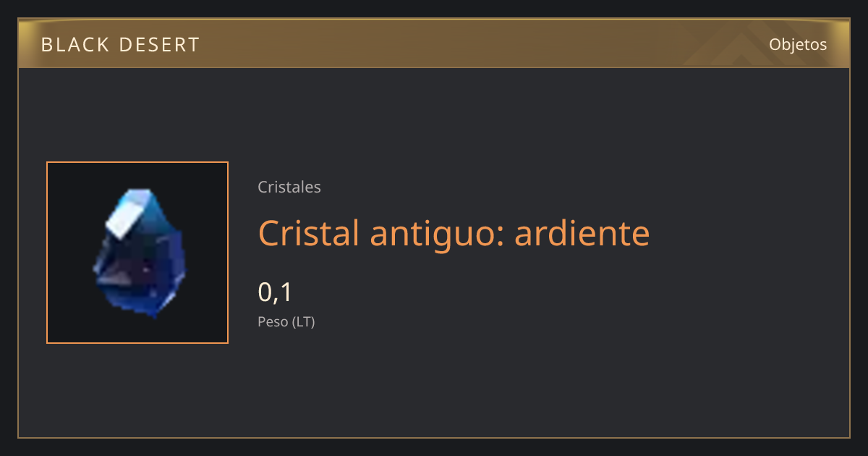The width and height of the screenshot is (868, 456).
Task: Click the Peso (LT) label
Action: pos(286,322)
